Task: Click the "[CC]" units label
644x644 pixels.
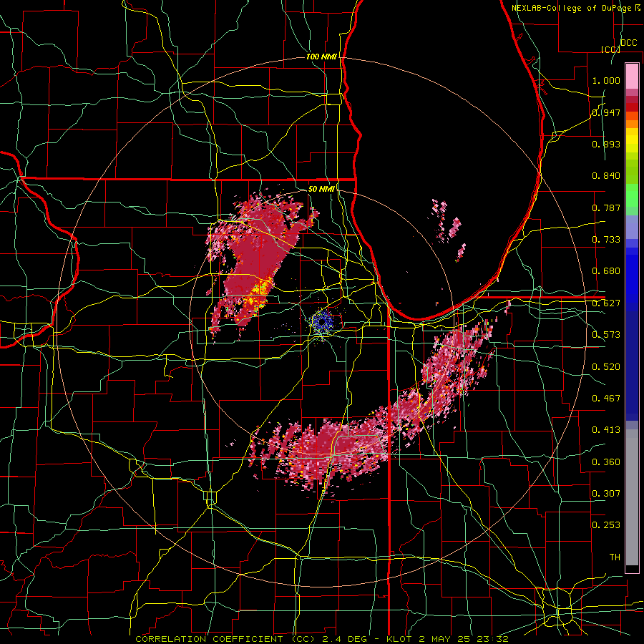Action: pos(610,49)
